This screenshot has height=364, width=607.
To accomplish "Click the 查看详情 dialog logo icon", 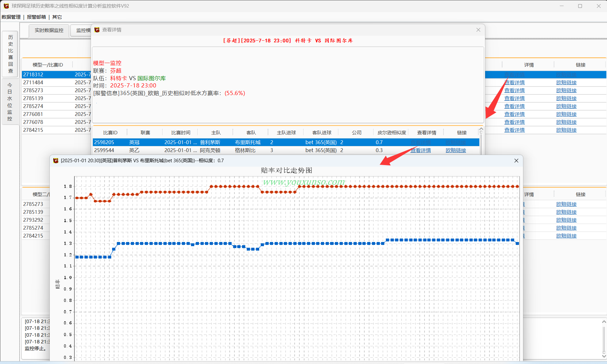I will tap(97, 30).
